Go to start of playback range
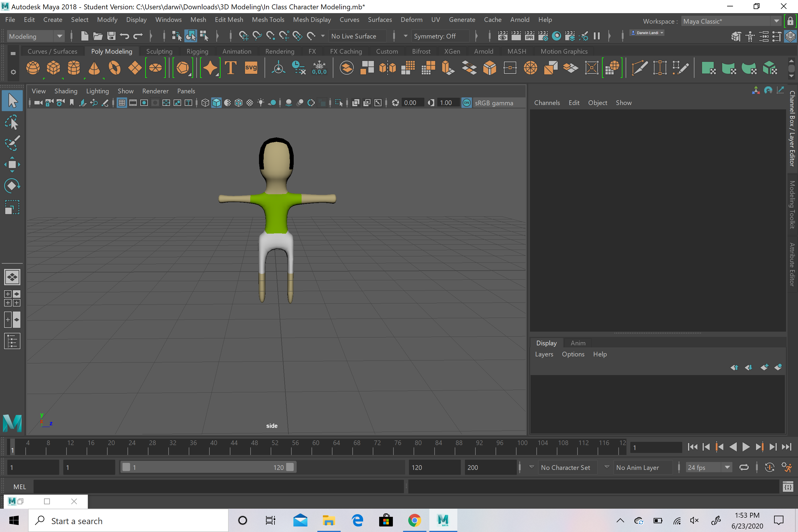Viewport: 798px width, 532px height. click(x=692, y=447)
